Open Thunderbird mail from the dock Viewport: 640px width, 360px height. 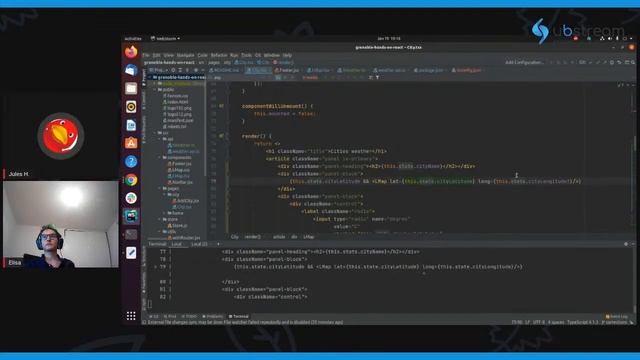click(x=131, y=70)
